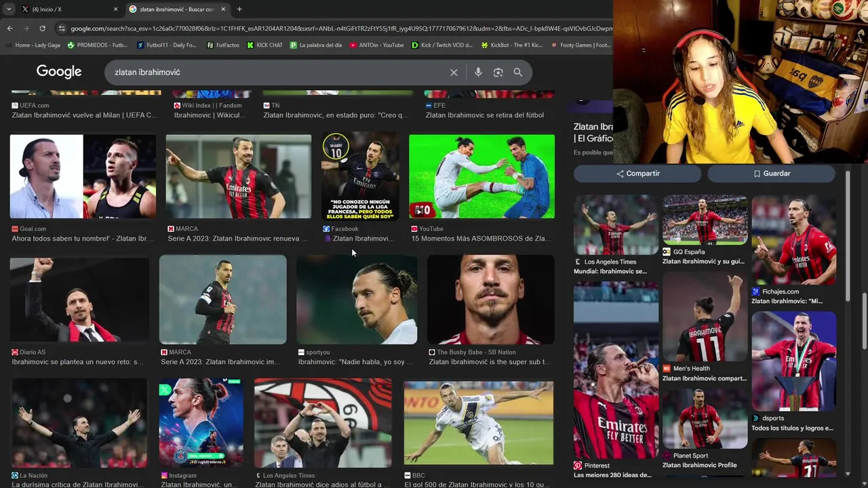Open new browser tab with plus icon
Screen dimensions: 868x488
(x=239, y=9)
